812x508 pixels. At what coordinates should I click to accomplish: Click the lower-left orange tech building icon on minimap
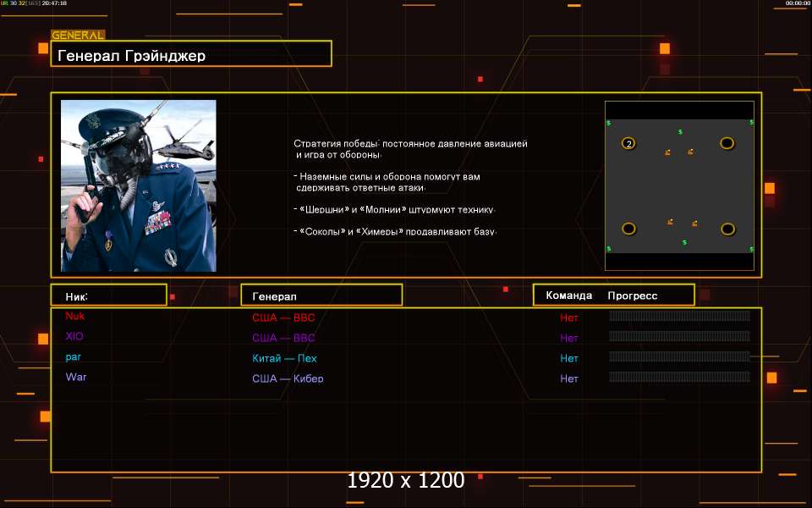(x=670, y=222)
